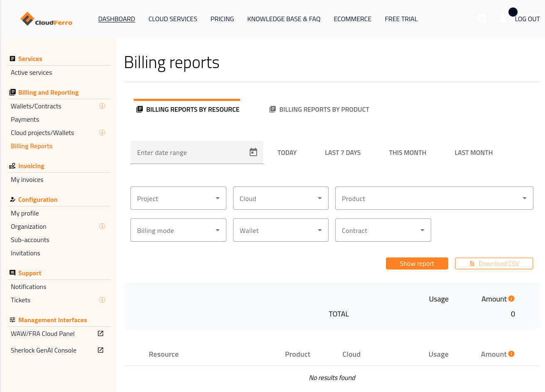Go to My invoices in sidebar

click(27, 180)
